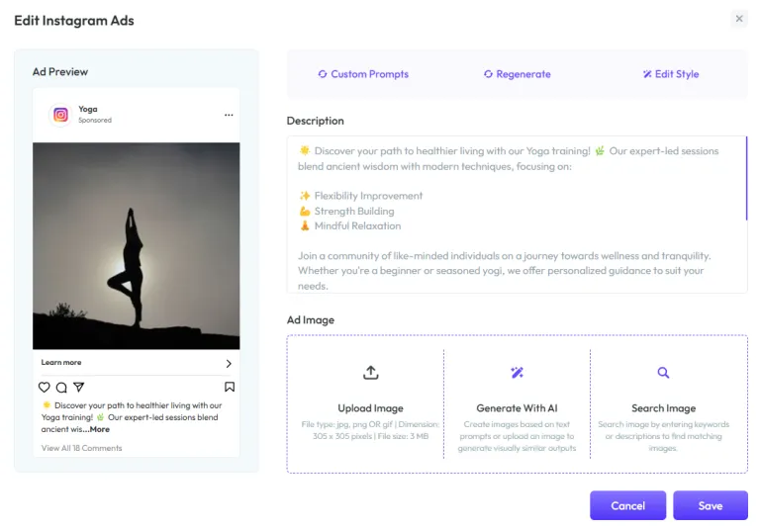760x532 pixels.
Task: Click the Search Image magnifier icon
Action: (x=663, y=372)
